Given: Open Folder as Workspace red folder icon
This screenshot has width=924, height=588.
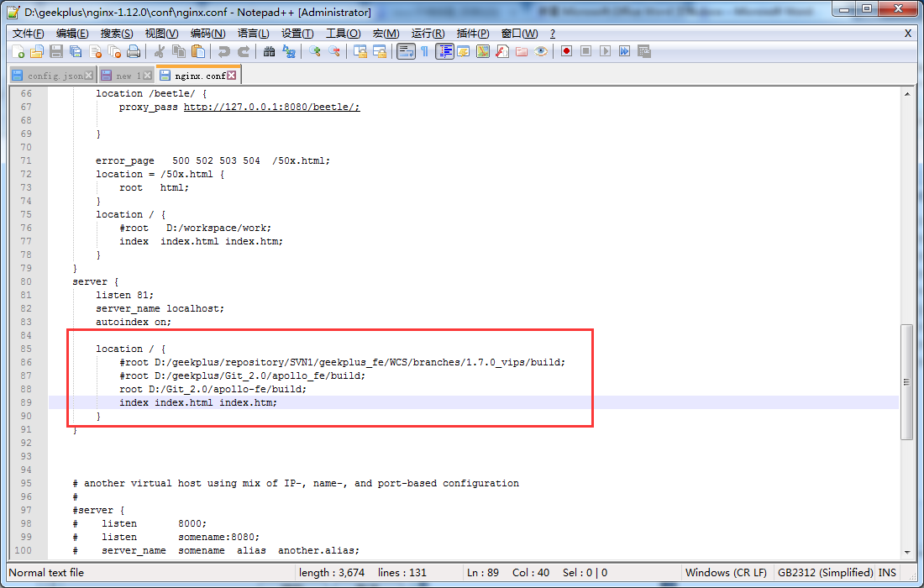Looking at the screenshot, I should click(522, 52).
